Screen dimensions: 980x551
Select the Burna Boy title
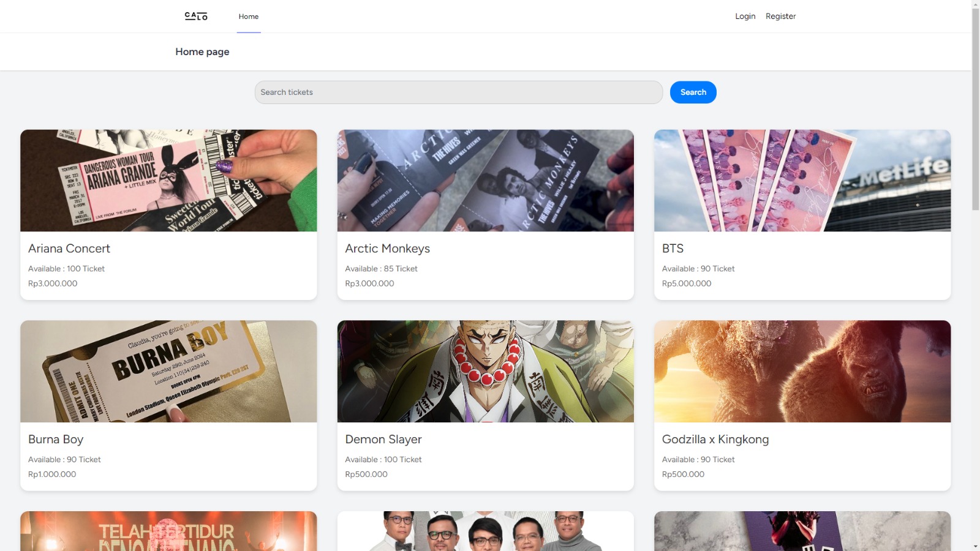click(x=56, y=440)
